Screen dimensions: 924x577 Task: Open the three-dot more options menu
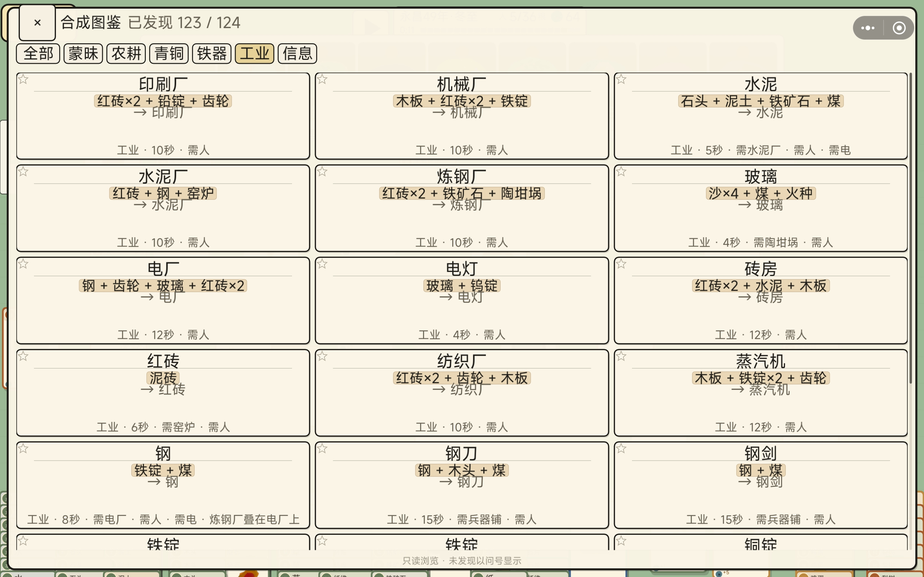point(867,28)
